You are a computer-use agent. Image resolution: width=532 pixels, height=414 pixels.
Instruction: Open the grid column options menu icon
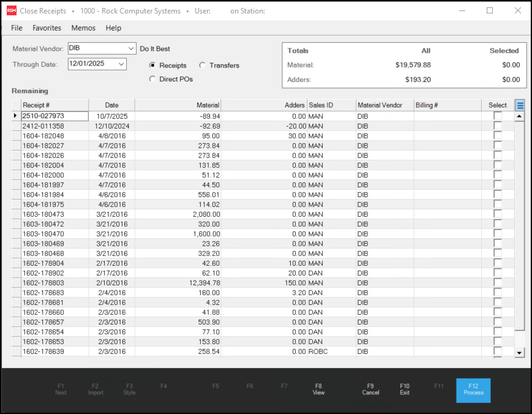click(x=520, y=105)
